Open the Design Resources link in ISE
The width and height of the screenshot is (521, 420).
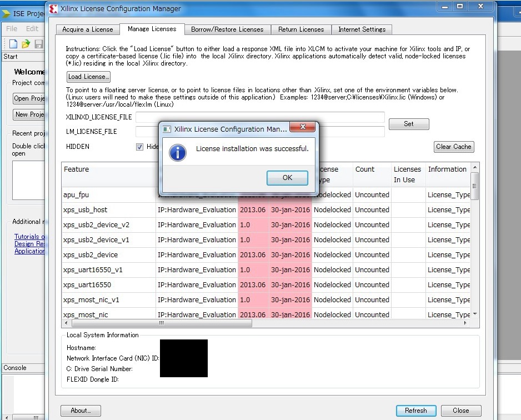(29, 244)
